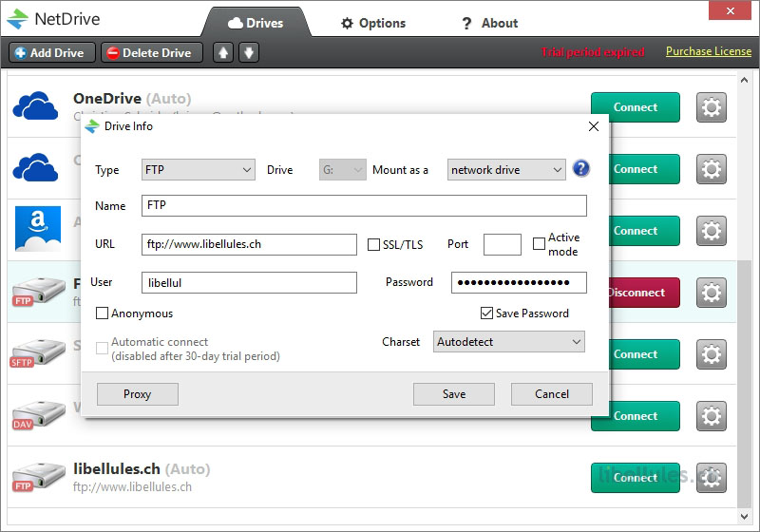This screenshot has width=760, height=532.
Task: Close the Drive Info dialog
Action: coord(593,126)
